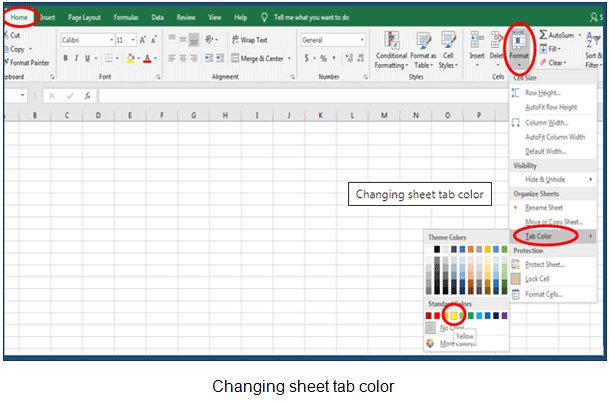Toggle Italic formatting

(76, 58)
